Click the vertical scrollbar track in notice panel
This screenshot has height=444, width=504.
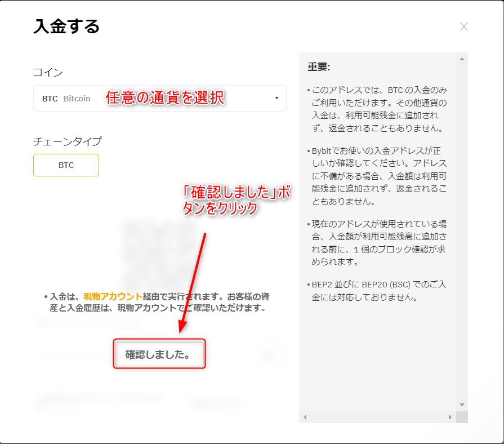click(462, 225)
